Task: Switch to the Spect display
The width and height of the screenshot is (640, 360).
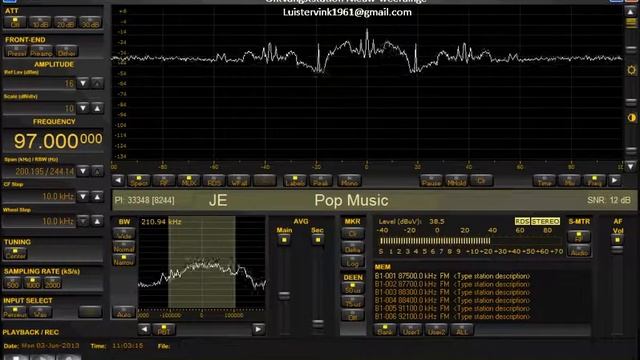Action: [x=139, y=181]
